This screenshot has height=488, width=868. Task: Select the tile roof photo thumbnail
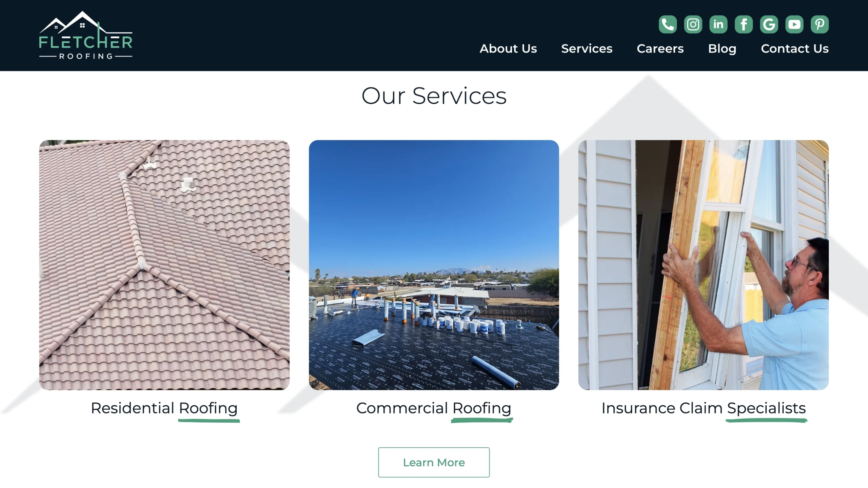pos(164,265)
